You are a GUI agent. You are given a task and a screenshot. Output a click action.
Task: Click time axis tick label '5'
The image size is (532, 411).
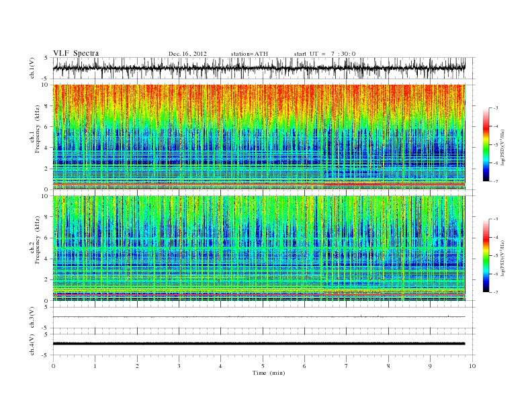point(263,366)
